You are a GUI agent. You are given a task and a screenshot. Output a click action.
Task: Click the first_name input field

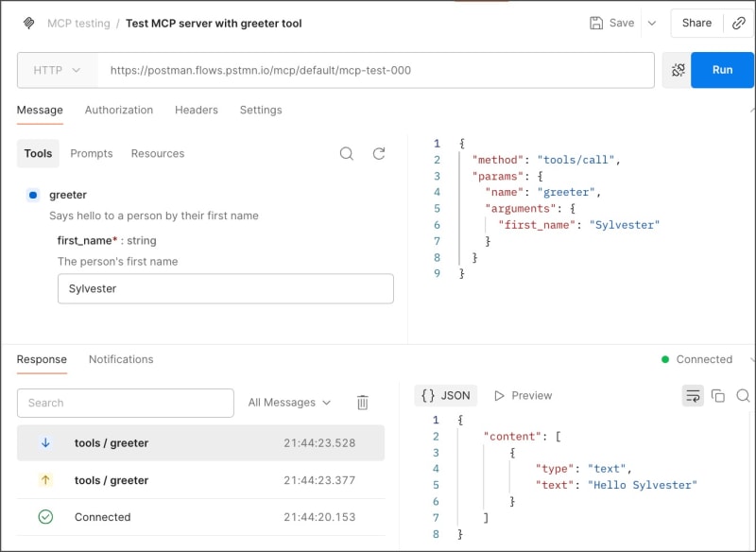[225, 288]
